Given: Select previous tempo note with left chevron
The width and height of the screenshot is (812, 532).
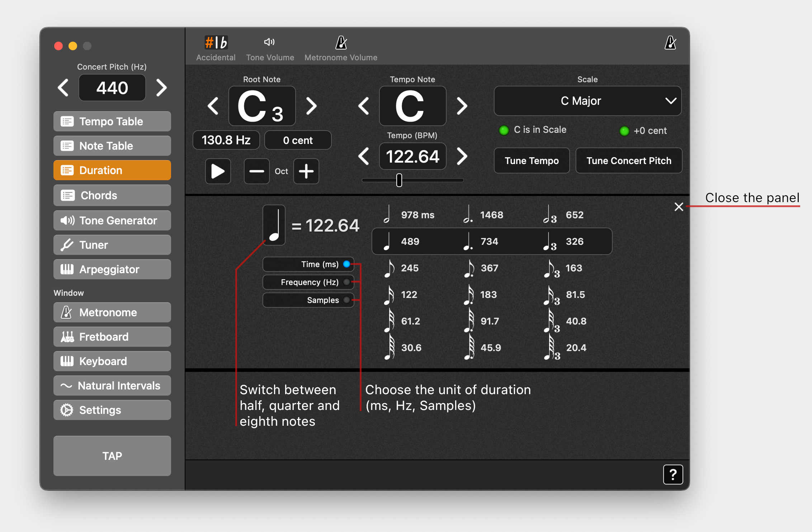Looking at the screenshot, I should 364,106.
